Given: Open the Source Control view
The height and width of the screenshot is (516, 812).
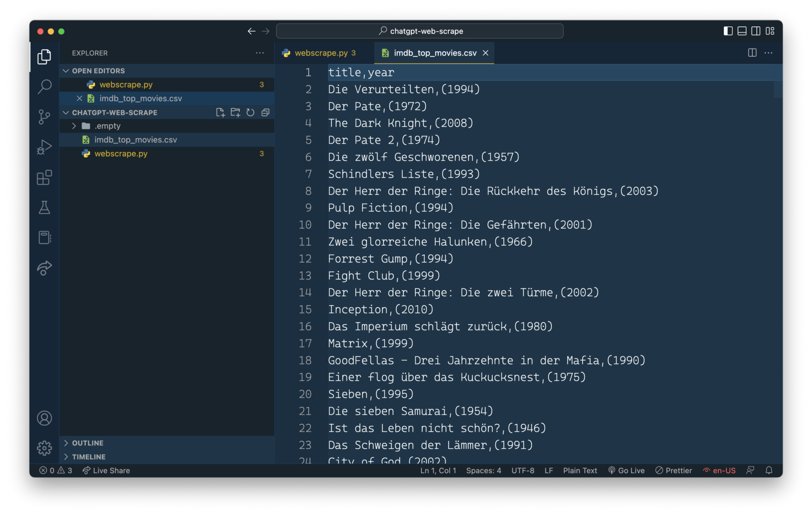Looking at the screenshot, I should 44,117.
